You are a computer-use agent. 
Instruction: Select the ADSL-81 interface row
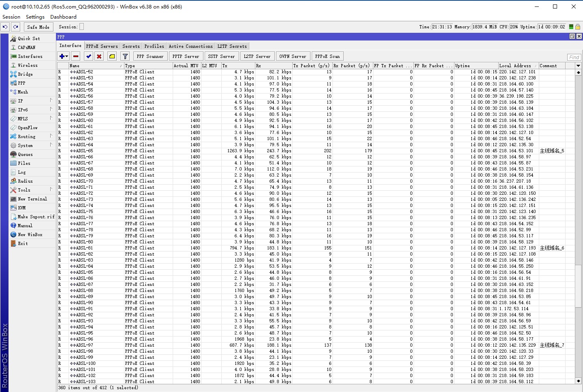coord(316,248)
